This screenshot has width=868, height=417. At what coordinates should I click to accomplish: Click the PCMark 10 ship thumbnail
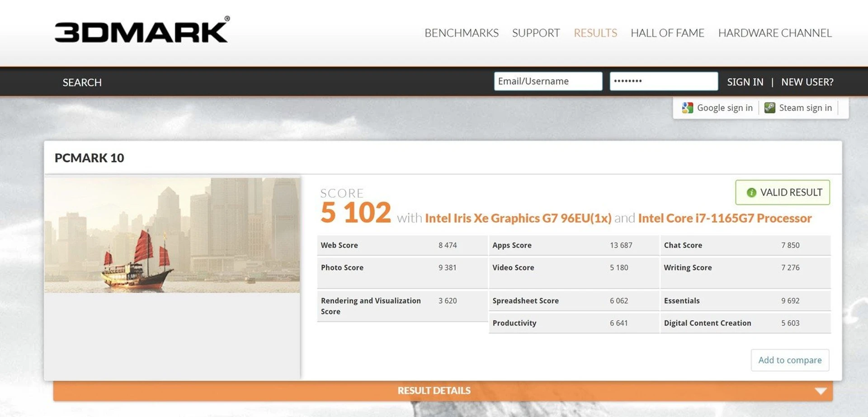172,235
